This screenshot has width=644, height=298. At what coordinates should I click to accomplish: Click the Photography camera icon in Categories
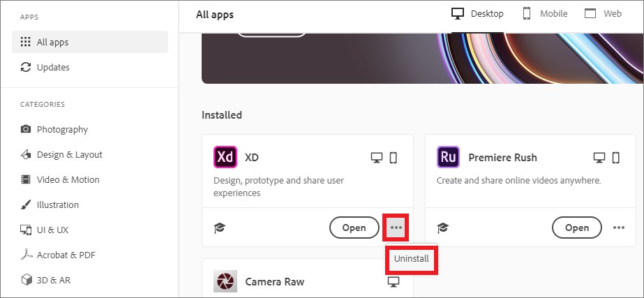(x=25, y=129)
